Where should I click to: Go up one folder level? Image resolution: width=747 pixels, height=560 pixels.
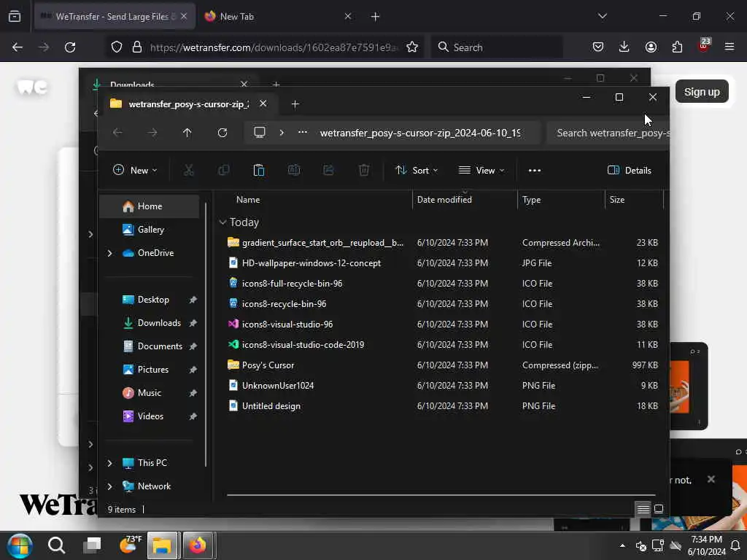pos(187,133)
